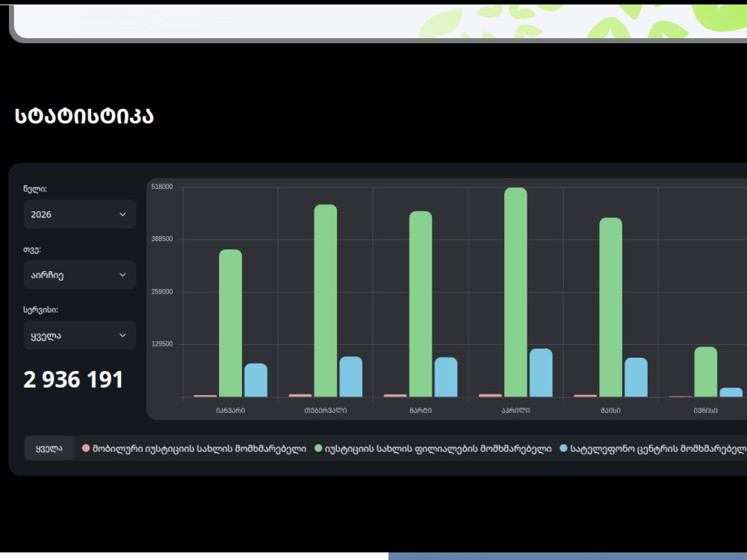This screenshot has width=747, height=560.
Task: Click the მაისი axis label
Action: (611, 411)
